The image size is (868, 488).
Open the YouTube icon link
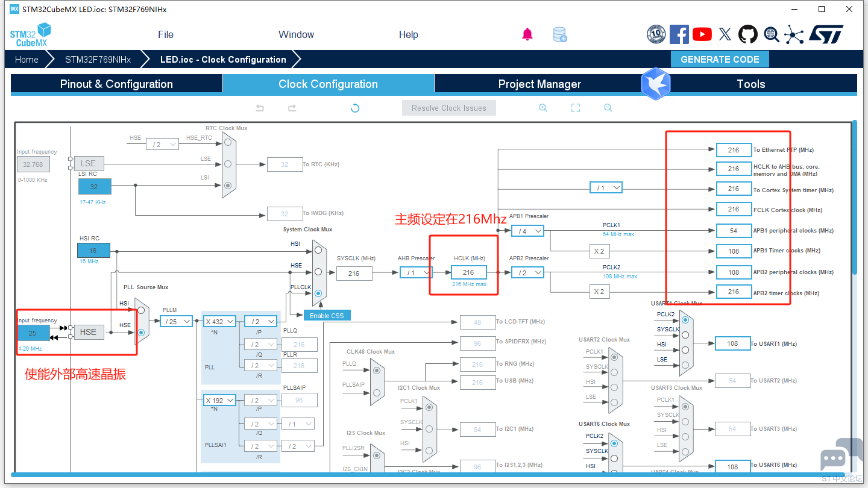702,34
